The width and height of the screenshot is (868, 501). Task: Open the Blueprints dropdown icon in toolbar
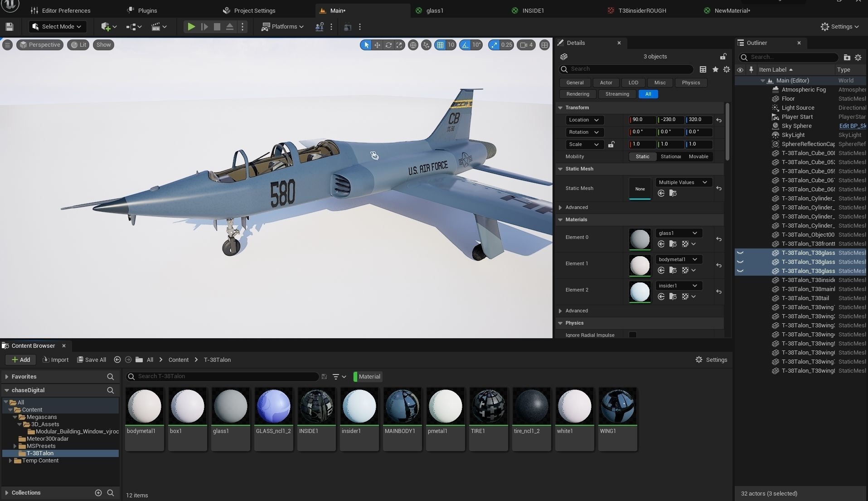(x=134, y=27)
